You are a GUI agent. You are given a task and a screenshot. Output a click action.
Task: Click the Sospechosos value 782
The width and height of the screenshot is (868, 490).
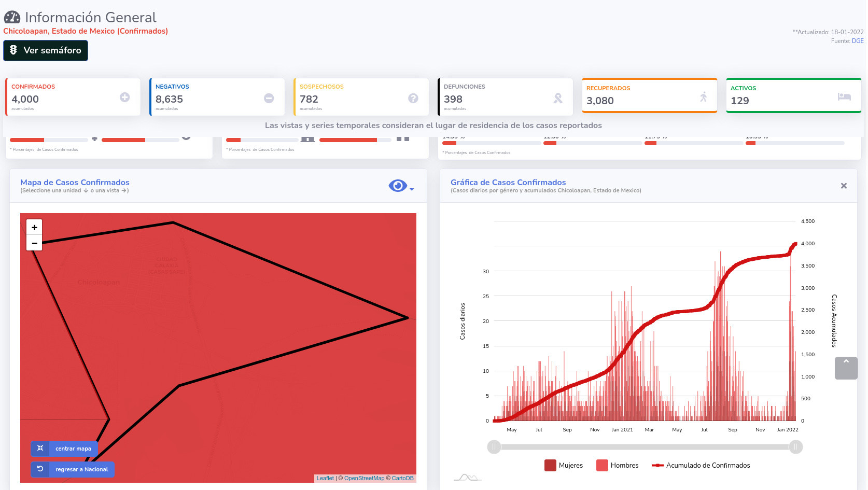[x=309, y=99]
